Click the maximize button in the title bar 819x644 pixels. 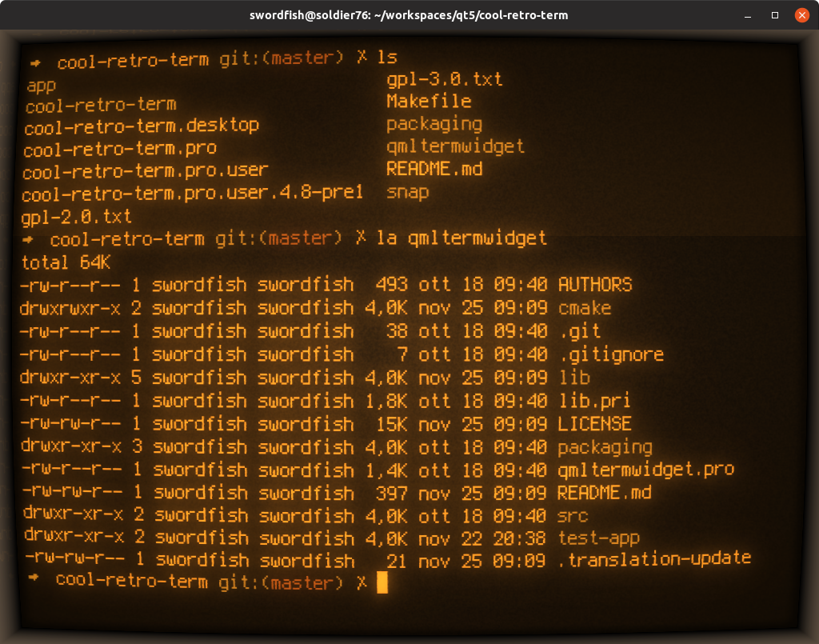click(x=775, y=15)
